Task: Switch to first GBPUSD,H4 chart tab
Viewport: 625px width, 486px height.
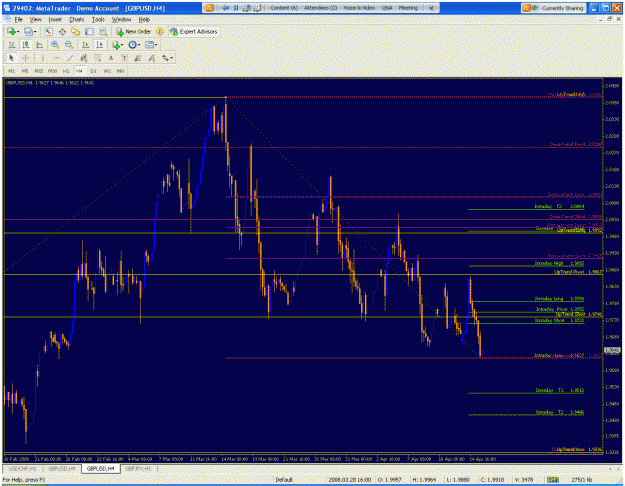Action: pos(62,468)
